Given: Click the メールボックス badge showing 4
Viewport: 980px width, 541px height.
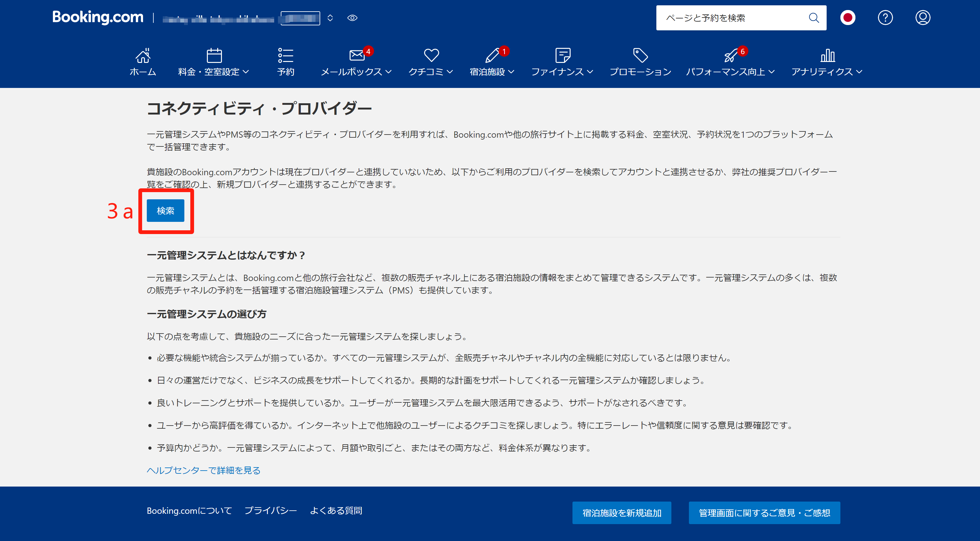Looking at the screenshot, I should coord(368,51).
